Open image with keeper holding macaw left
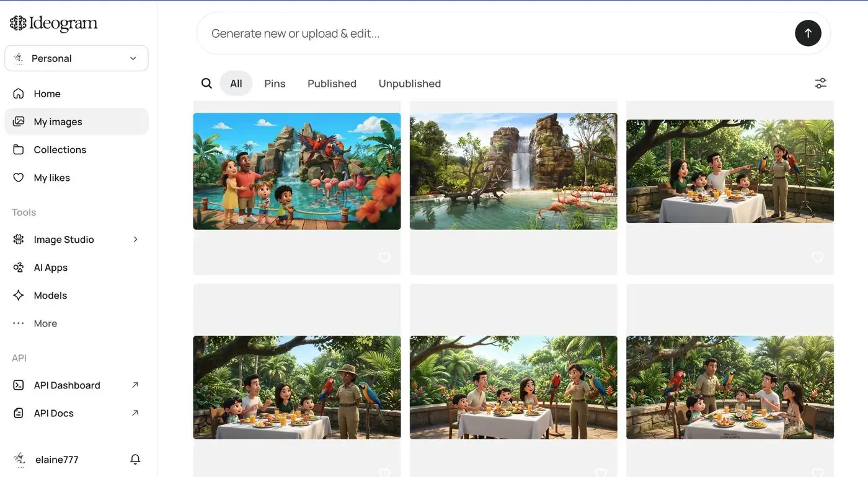Image resolution: width=868 pixels, height=477 pixels. 730,387
